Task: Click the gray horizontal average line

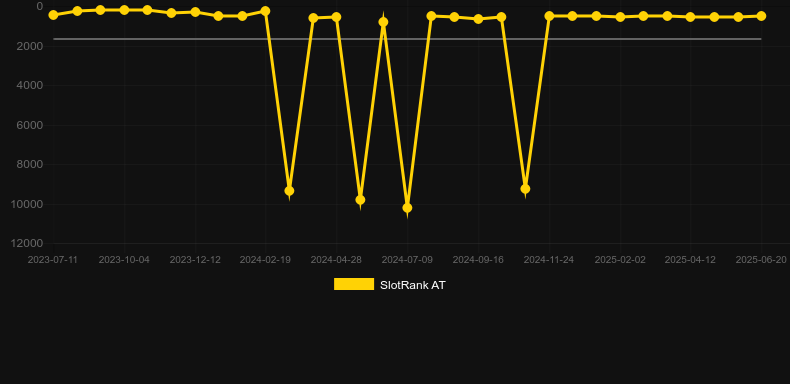Action: [x=407, y=39]
